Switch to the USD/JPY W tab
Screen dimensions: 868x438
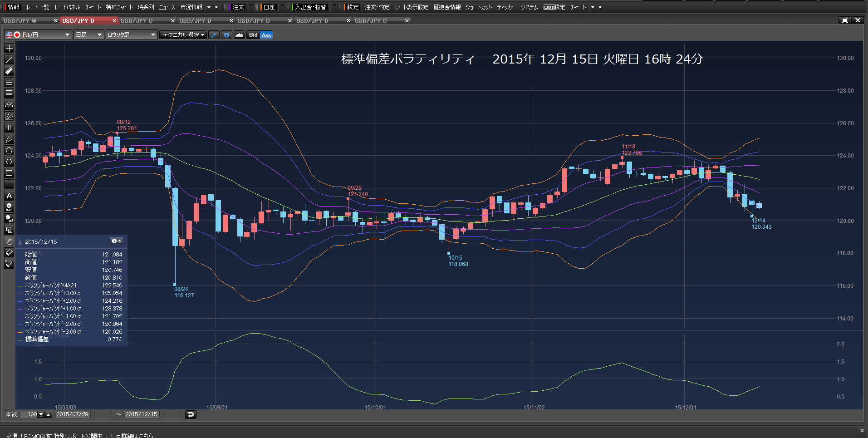click(x=26, y=20)
